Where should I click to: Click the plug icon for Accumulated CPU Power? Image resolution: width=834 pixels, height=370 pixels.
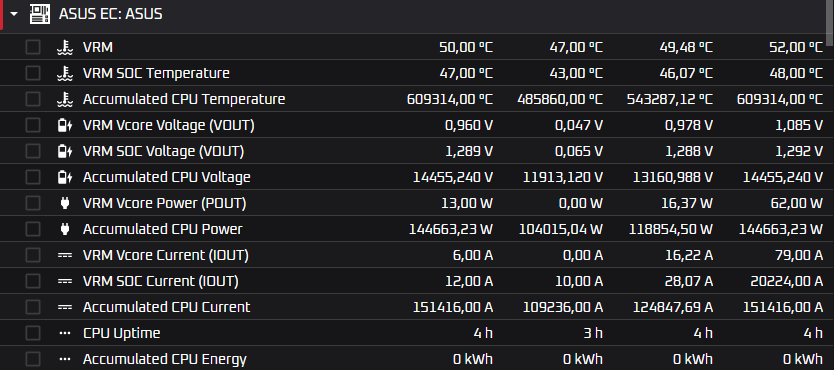pos(64,229)
